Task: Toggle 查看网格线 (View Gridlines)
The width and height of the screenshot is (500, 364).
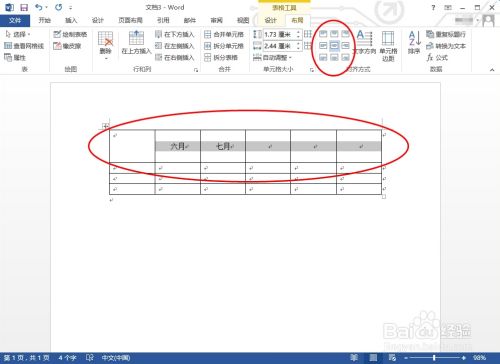Action: pyautogui.click(x=24, y=46)
